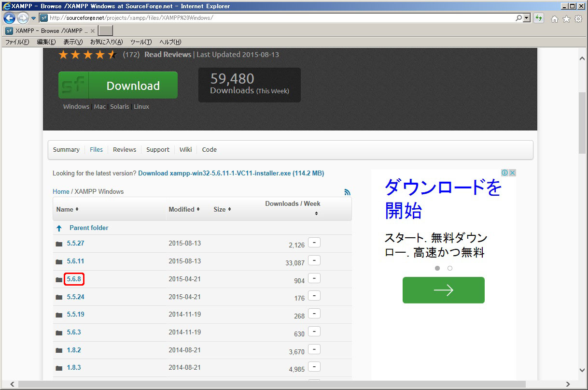Open Favorites star icon in toolbar

click(x=566, y=19)
